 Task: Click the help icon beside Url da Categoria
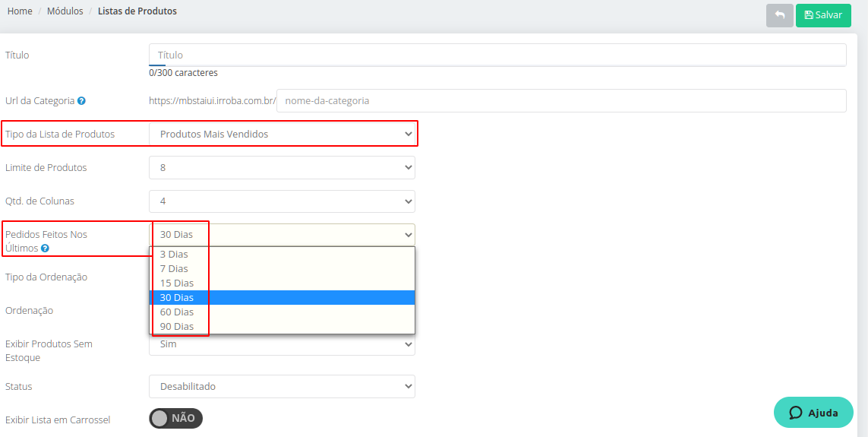tap(81, 101)
